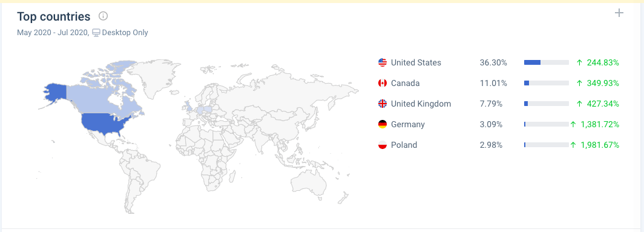Click the Germany flag icon

coord(383,124)
